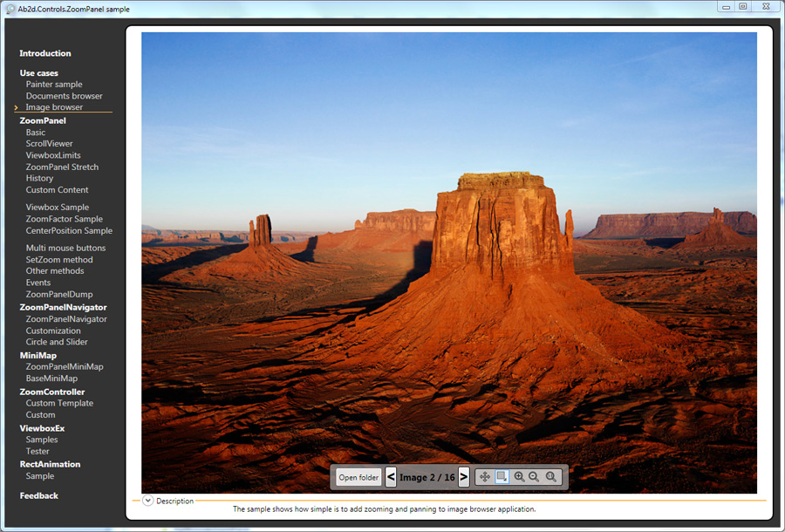Select the rectangle zoom tool
The image size is (785, 532).
(502, 477)
